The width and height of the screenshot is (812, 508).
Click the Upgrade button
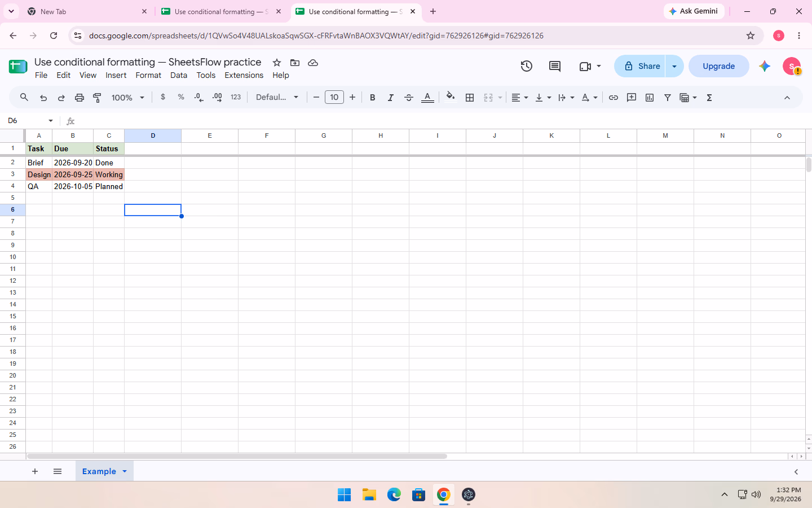pyautogui.click(x=719, y=66)
